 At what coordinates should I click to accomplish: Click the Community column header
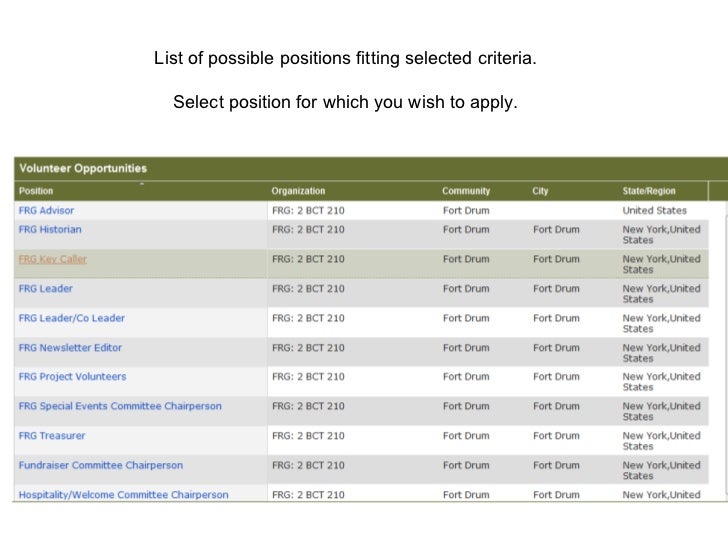[x=466, y=191]
